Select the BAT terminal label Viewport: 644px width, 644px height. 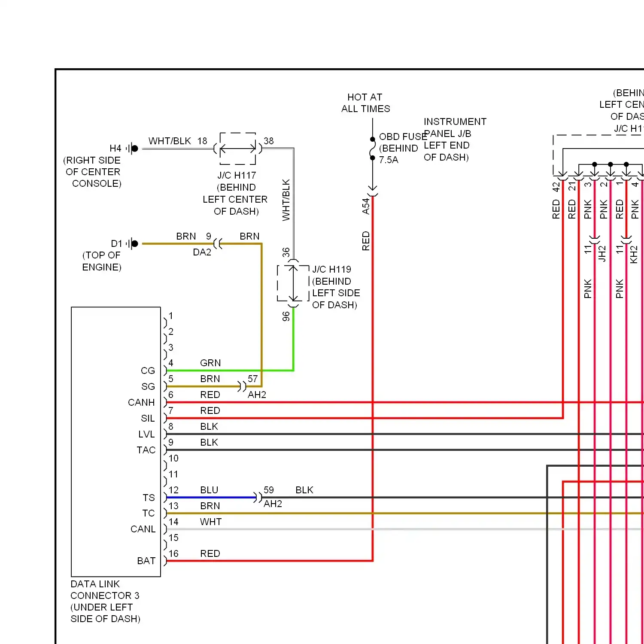[x=146, y=561]
